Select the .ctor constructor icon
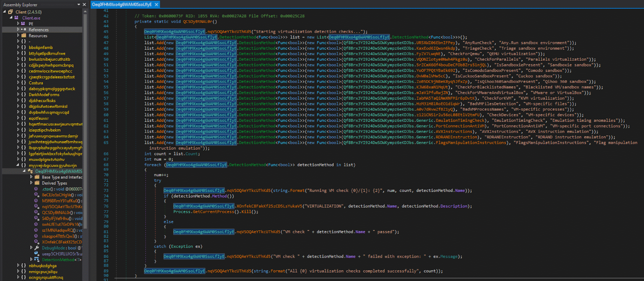The image size is (644, 281). [36, 189]
